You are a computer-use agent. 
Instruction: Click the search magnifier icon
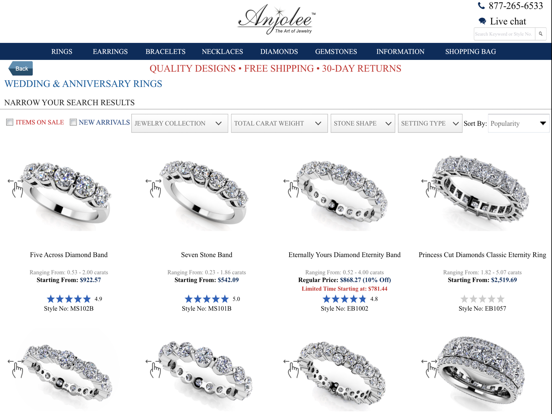pyautogui.click(x=540, y=34)
